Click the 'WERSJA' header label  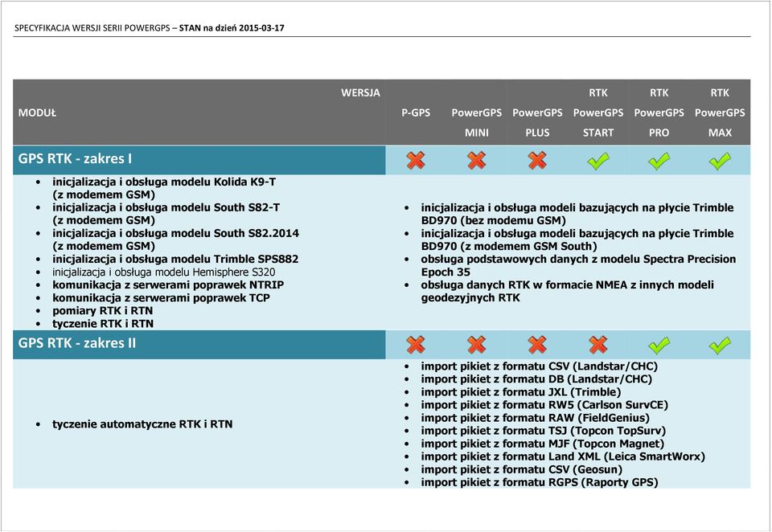(x=360, y=92)
